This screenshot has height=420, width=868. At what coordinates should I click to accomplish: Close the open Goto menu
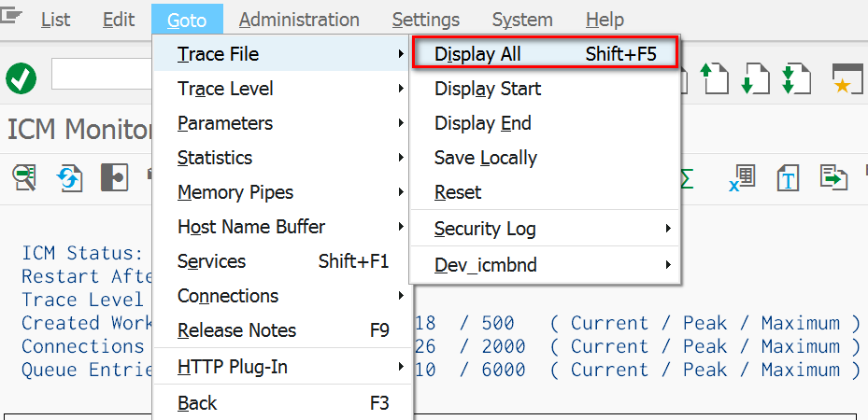tap(187, 20)
